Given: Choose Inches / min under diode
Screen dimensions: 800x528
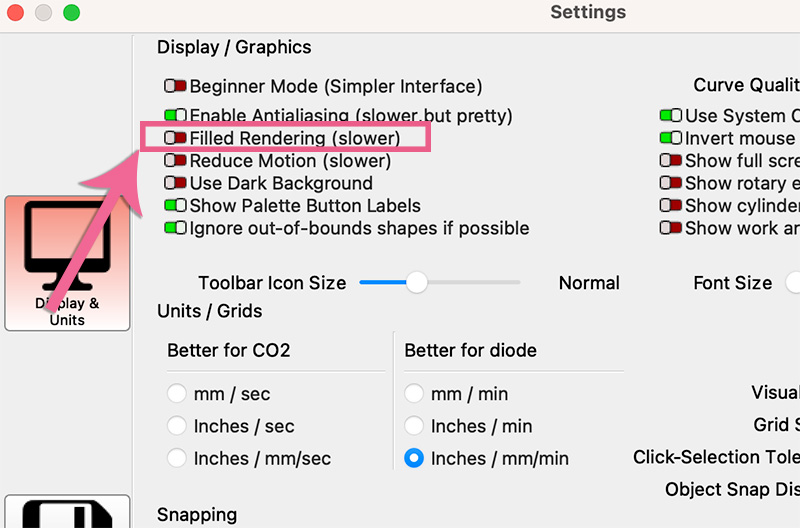Looking at the screenshot, I should coord(414,426).
